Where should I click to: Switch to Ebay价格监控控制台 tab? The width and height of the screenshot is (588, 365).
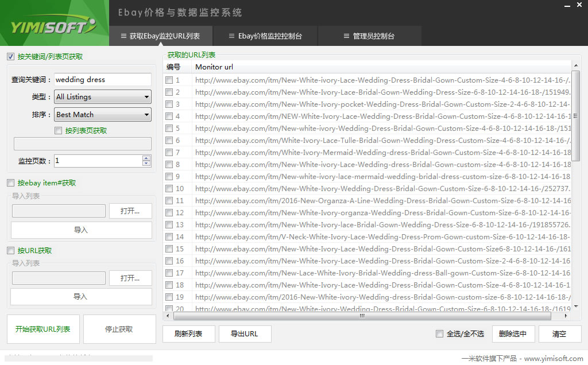265,36
